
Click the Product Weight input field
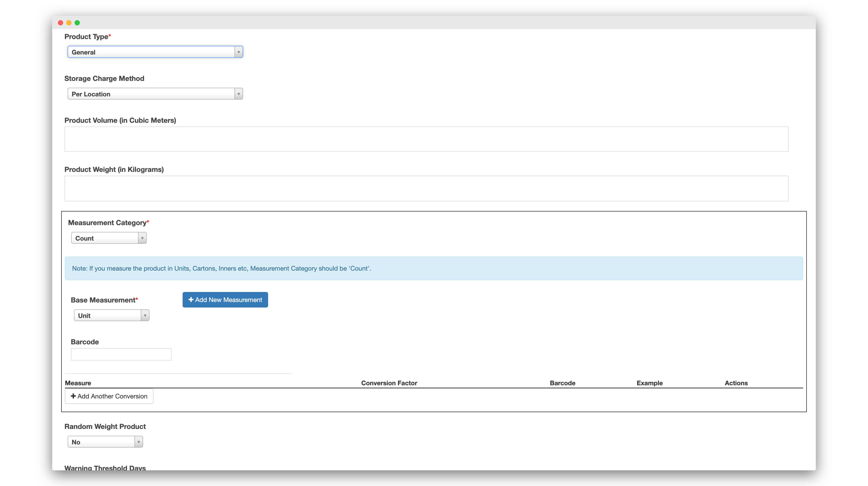pyautogui.click(x=426, y=188)
